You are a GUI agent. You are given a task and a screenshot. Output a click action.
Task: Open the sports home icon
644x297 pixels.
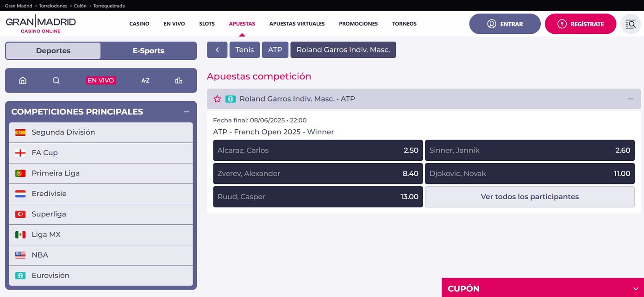(x=23, y=81)
